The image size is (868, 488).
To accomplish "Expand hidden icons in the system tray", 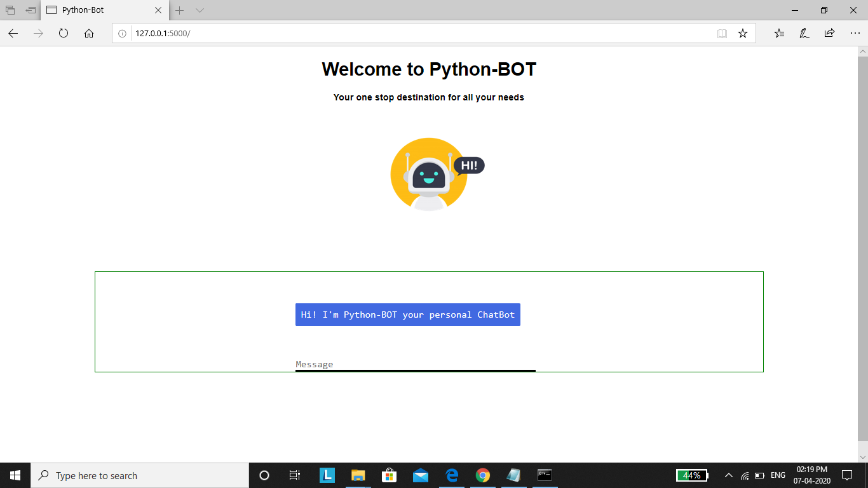I will point(729,475).
